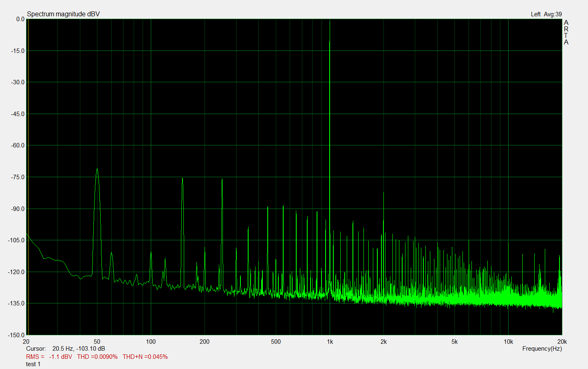
Task: Click the 50 Hz mains hum peak
Action: (x=97, y=169)
